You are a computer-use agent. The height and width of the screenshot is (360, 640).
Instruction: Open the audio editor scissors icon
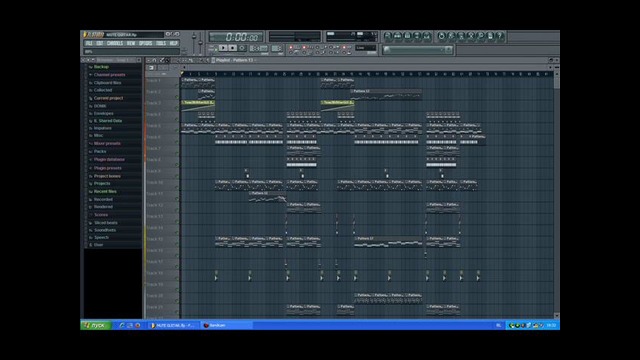[471, 36]
